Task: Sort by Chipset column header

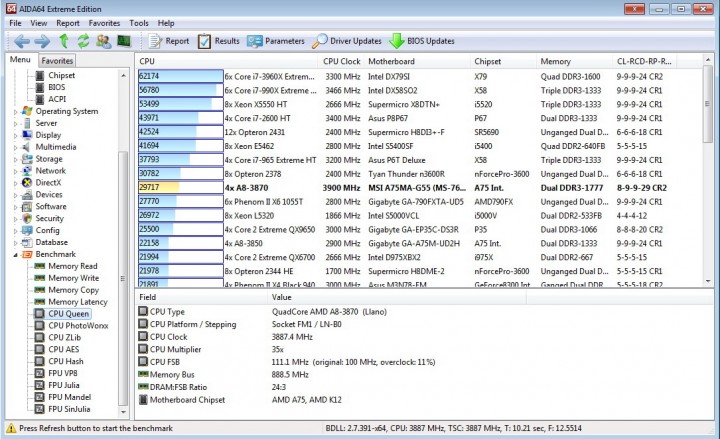Action: [x=503, y=61]
